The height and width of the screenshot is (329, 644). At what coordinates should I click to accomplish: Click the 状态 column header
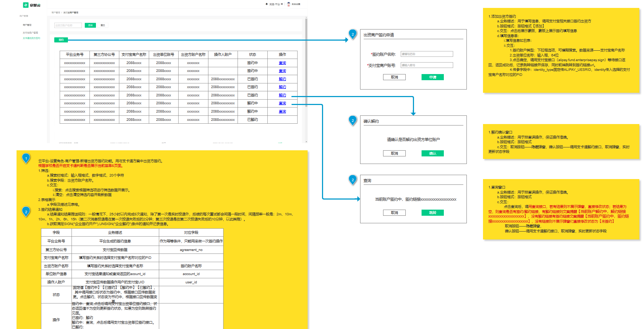click(x=253, y=55)
